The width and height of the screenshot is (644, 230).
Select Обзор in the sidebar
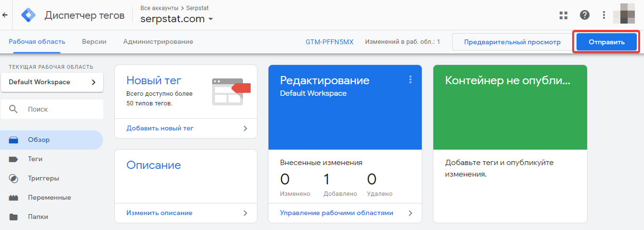52,140
